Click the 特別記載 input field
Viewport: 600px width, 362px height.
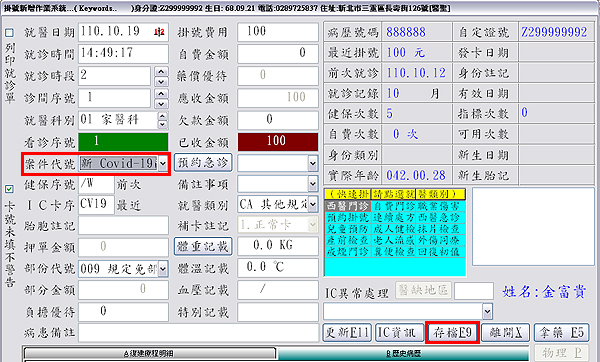click(x=278, y=311)
